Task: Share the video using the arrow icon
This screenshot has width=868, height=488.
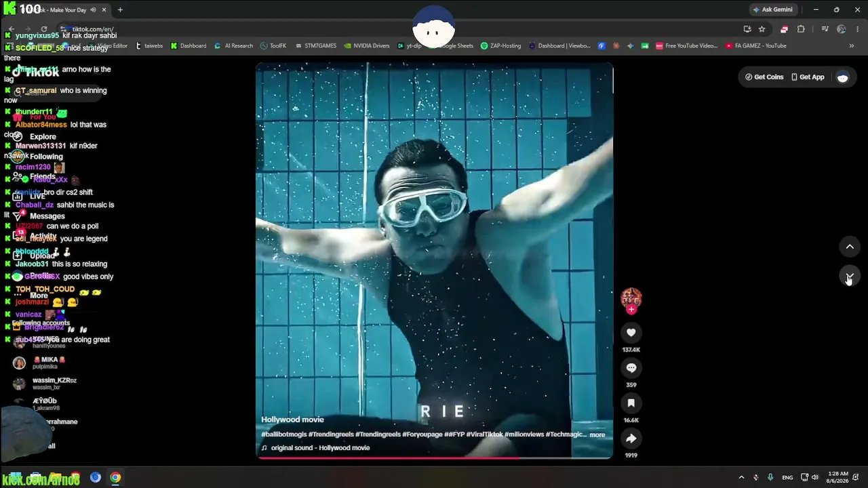Action: pos(631,439)
